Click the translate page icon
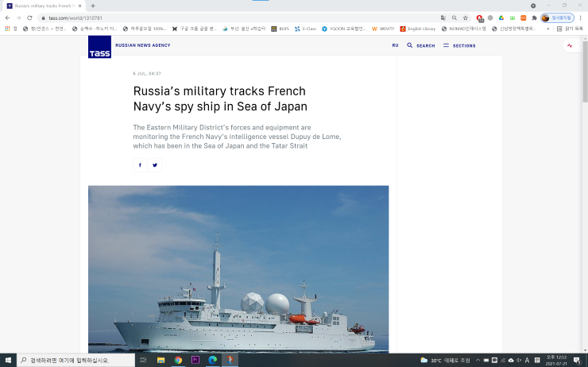This screenshot has height=367, width=588. coord(443,17)
